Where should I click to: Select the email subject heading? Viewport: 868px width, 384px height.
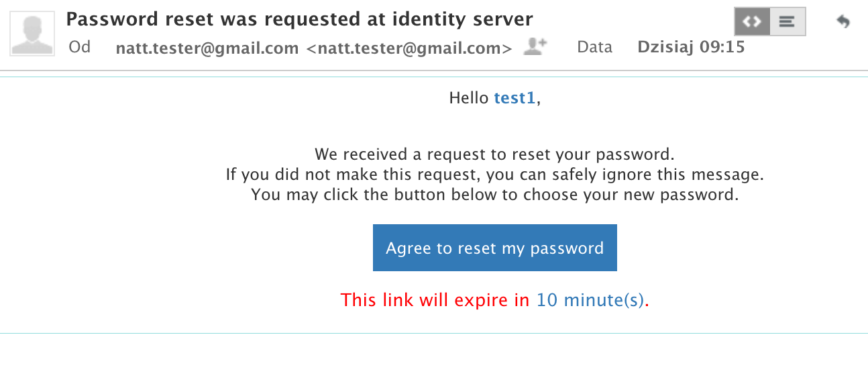[x=300, y=19]
